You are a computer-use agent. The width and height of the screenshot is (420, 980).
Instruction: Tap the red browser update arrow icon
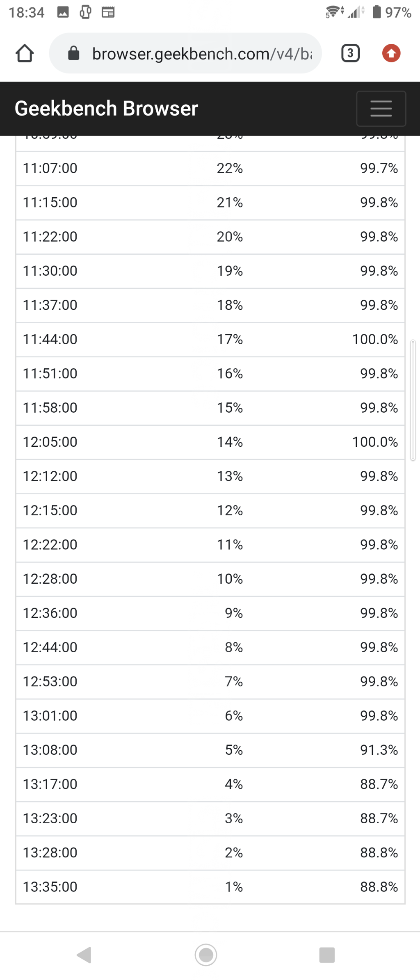[x=391, y=53]
